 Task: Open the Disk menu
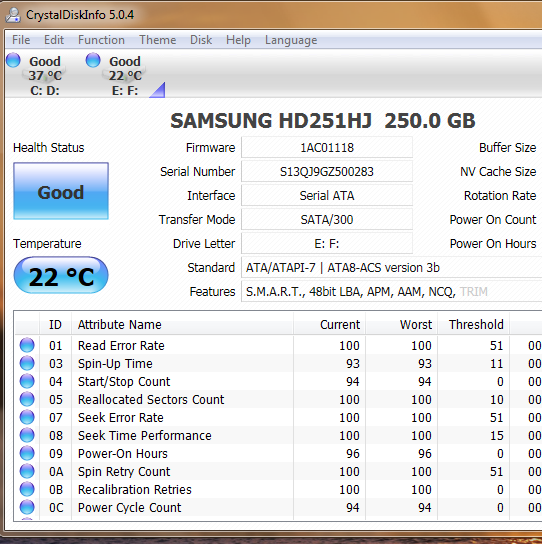201,40
